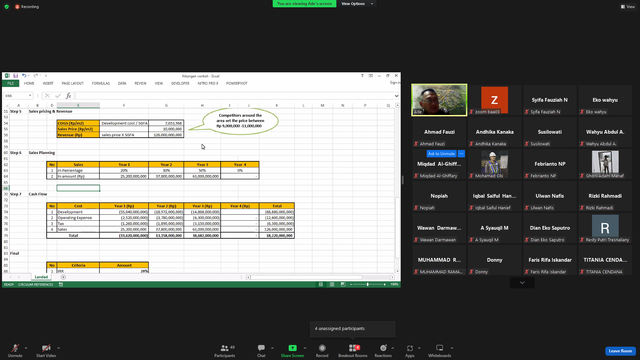Click the Recording indicator
The image size is (640, 360).
click(27, 7)
